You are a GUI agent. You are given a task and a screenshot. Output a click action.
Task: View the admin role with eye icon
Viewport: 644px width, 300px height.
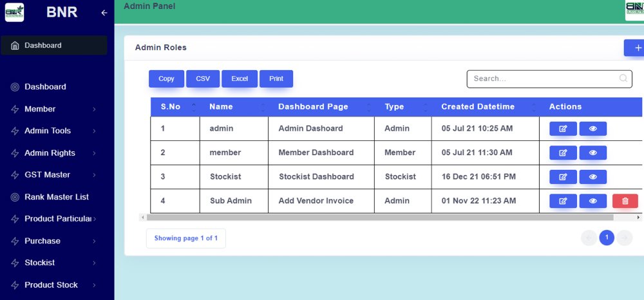click(592, 129)
